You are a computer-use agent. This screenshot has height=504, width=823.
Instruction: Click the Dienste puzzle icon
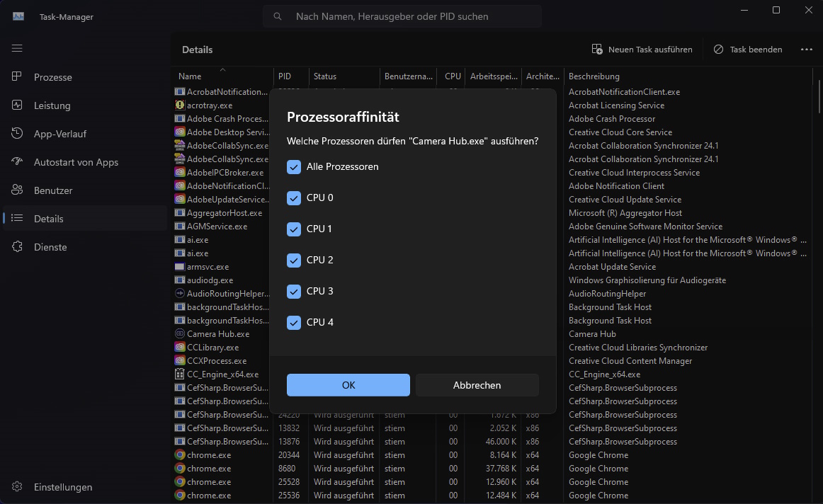pyautogui.click(x=17, y=246)
